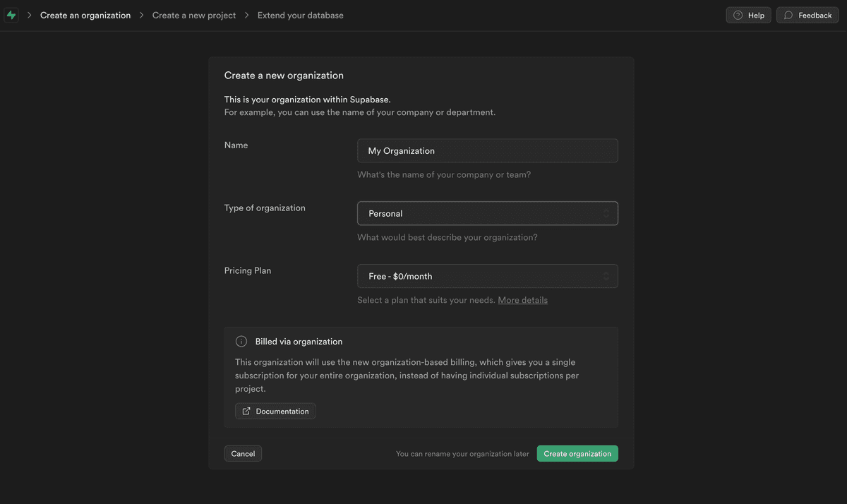
Task: Click the info icon beside Billed via organization
Action: (x=241, y=341)
